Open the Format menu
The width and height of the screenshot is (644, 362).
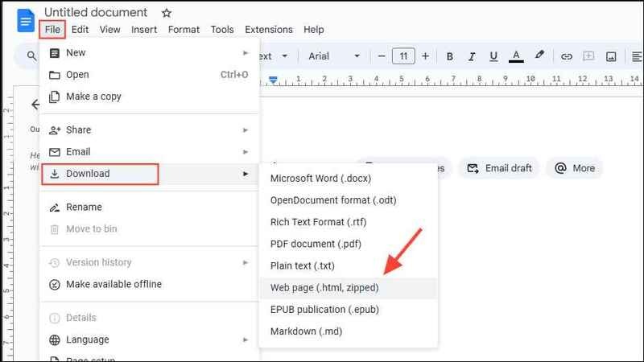tap(184, 30)
